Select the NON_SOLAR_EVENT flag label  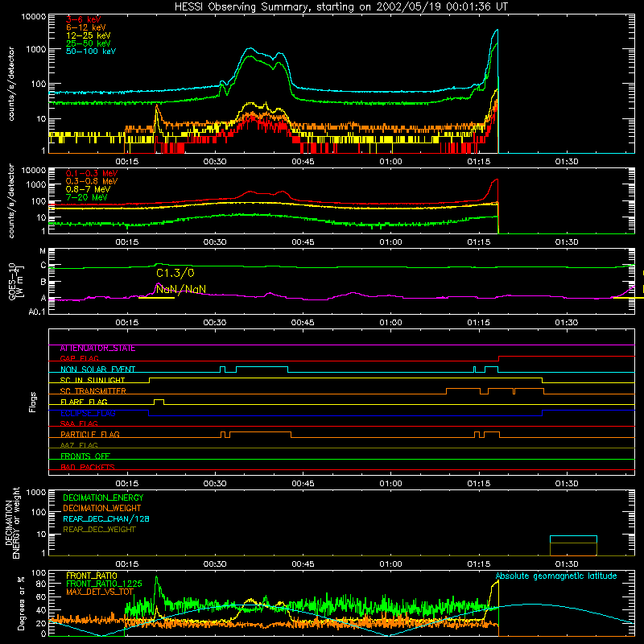pos(97,369)
